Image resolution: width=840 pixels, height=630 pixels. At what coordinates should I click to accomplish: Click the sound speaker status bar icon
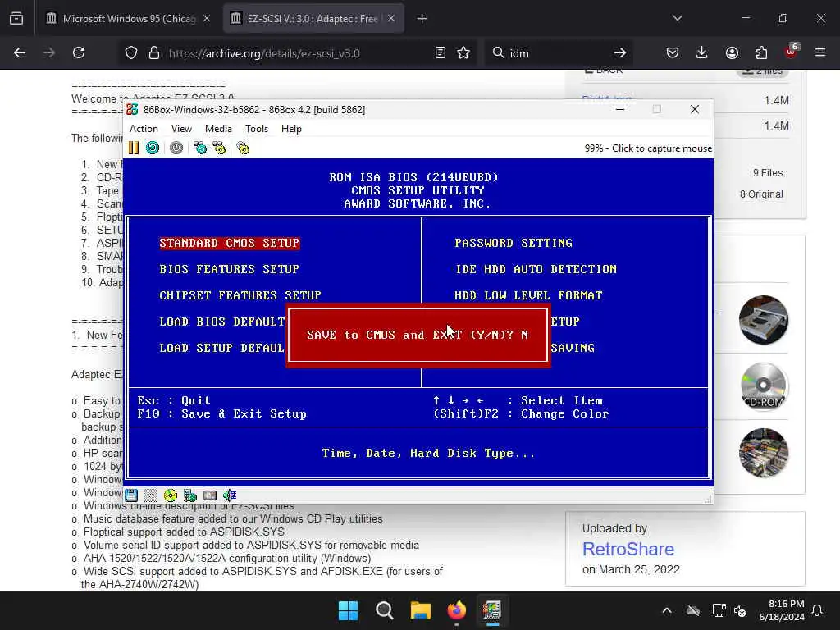230,495
